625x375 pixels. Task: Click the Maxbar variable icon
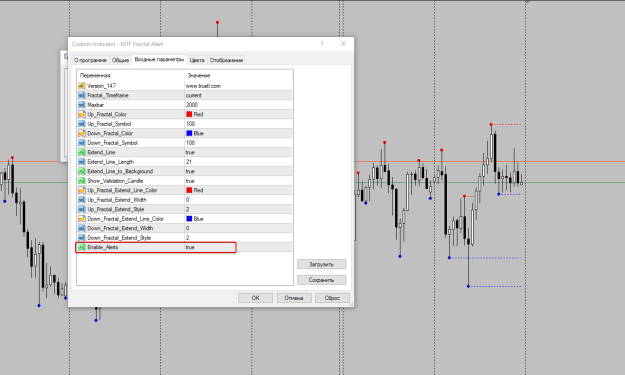(82, 105)
